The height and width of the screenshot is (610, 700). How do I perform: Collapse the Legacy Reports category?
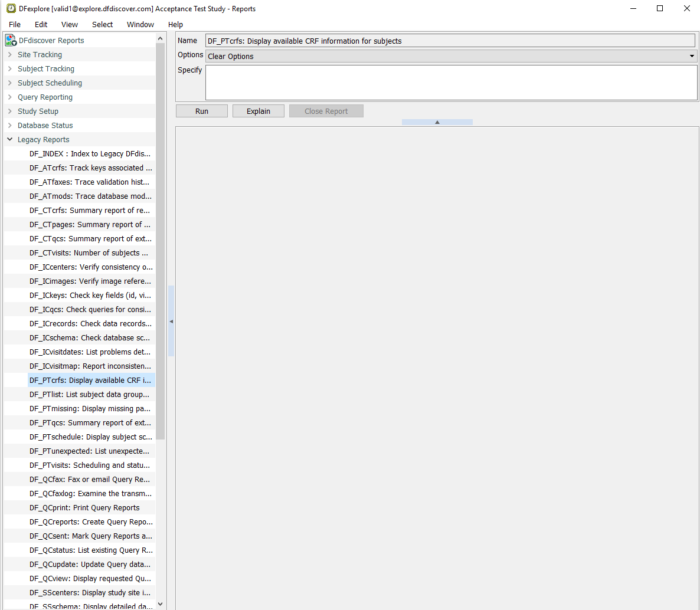(10, 140)
